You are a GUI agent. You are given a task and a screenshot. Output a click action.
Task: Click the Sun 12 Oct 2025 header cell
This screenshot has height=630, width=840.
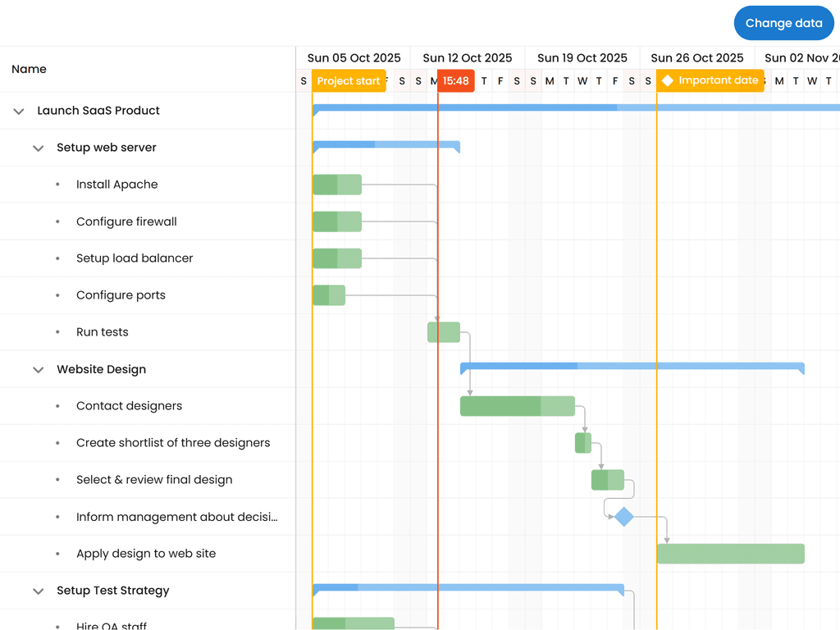pos(468,57)
